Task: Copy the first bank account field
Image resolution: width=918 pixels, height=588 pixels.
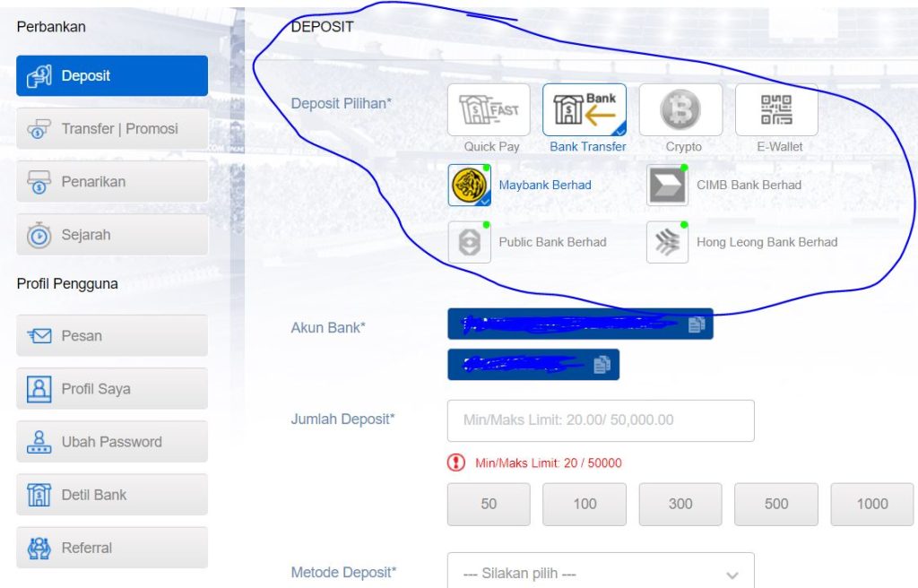Action: coord(697,324)
